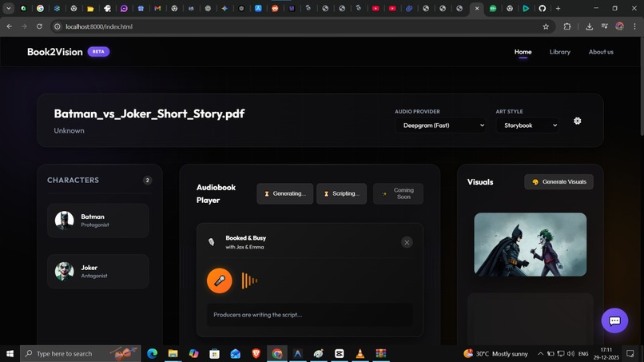Click the Generate Visuals button
The image size is (644, 362).
(559, 181)
